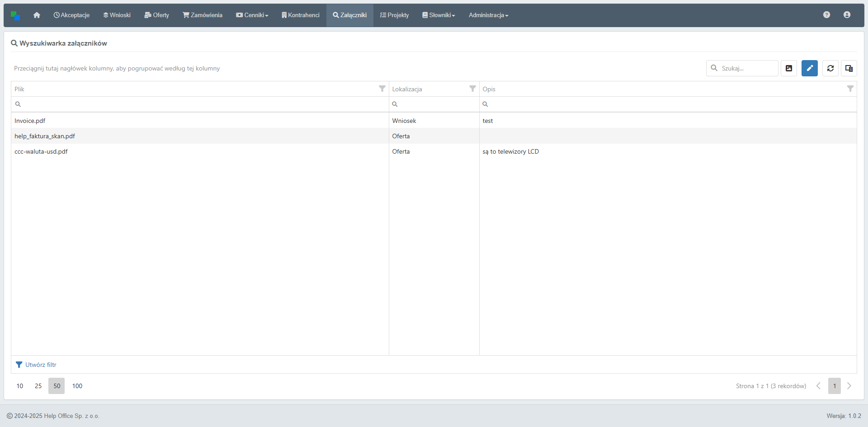868x427 pixels.
Task: Open the user account icon
Action: (847, 15)
